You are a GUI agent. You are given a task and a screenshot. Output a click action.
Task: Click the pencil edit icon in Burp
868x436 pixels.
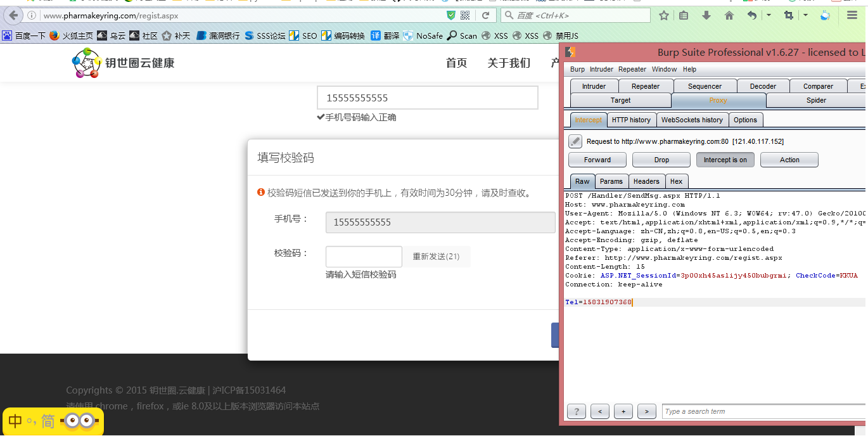click(575, 141)
